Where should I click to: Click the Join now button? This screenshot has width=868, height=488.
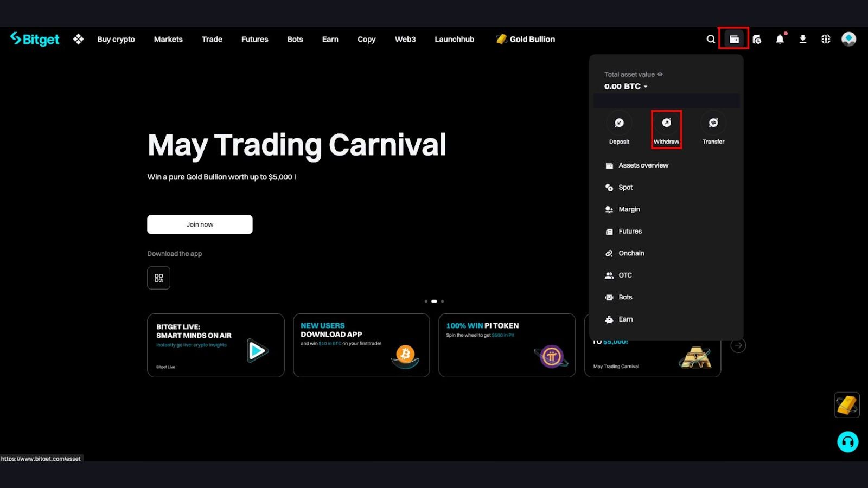click(200, 224)
